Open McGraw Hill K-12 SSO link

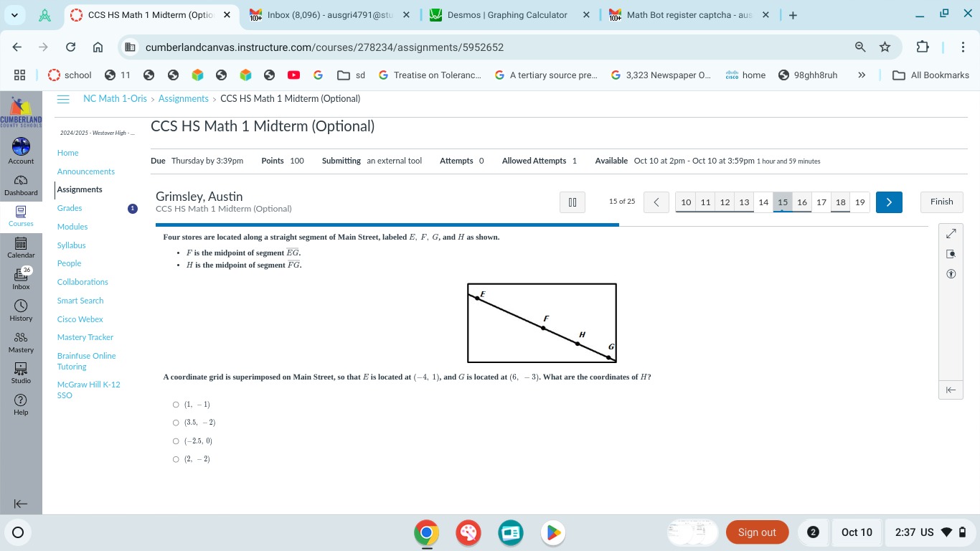[x=88, y=390]
